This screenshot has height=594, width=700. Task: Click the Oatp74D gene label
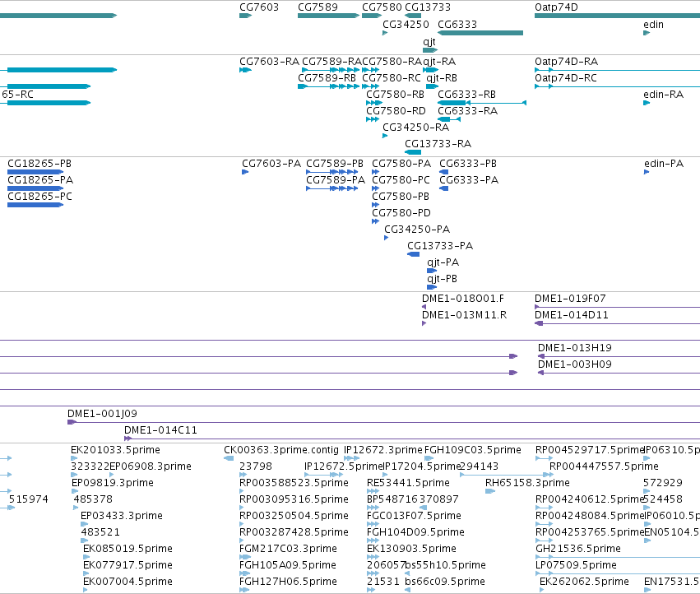(x=556, y=7)
